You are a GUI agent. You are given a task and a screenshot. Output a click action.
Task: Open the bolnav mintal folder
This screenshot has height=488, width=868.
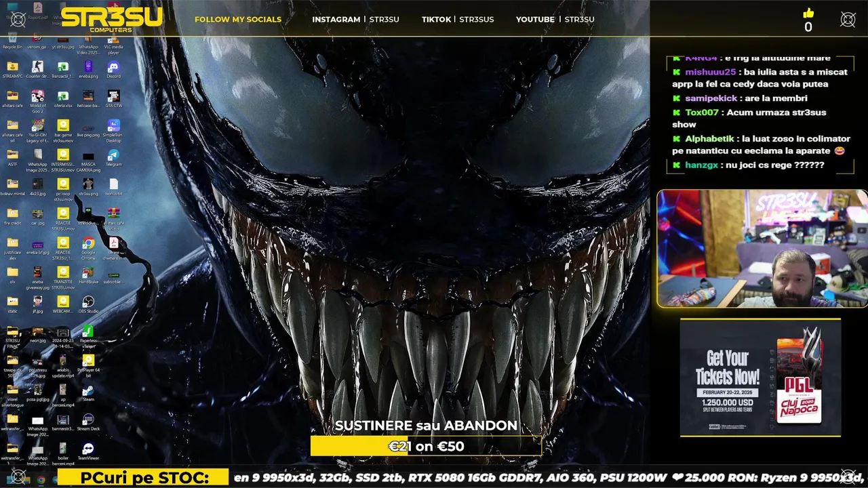(12, 187)
